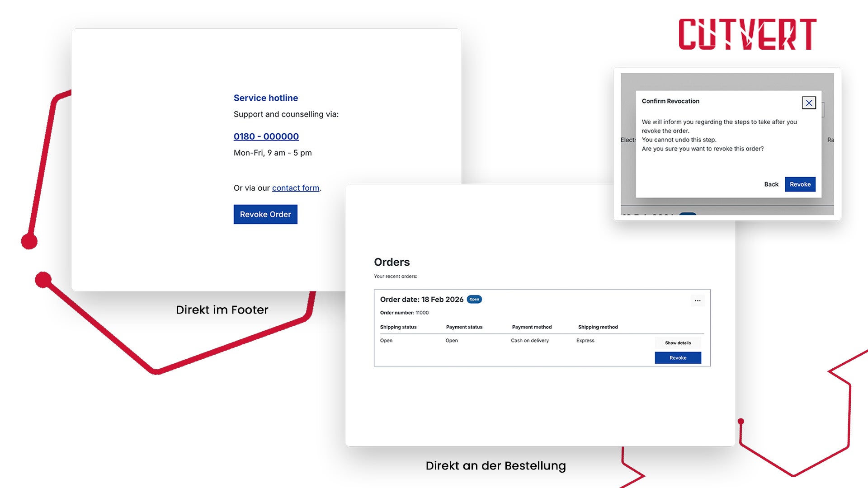Image resolution: width=868 pixels, height=488 pixels.
Task: Confirm with the Revoke dialog button
Action: tap(800, 184)
